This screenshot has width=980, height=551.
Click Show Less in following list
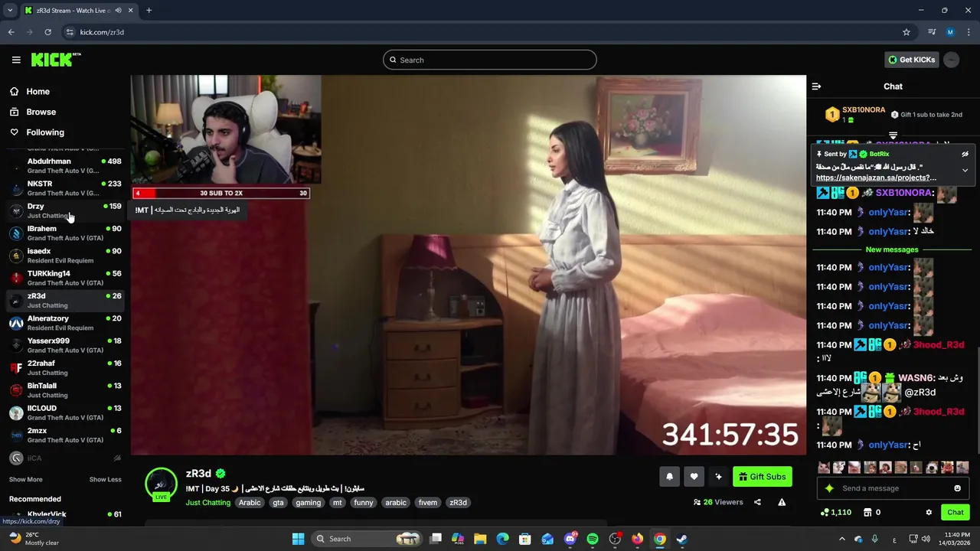[x=105, y=479]
